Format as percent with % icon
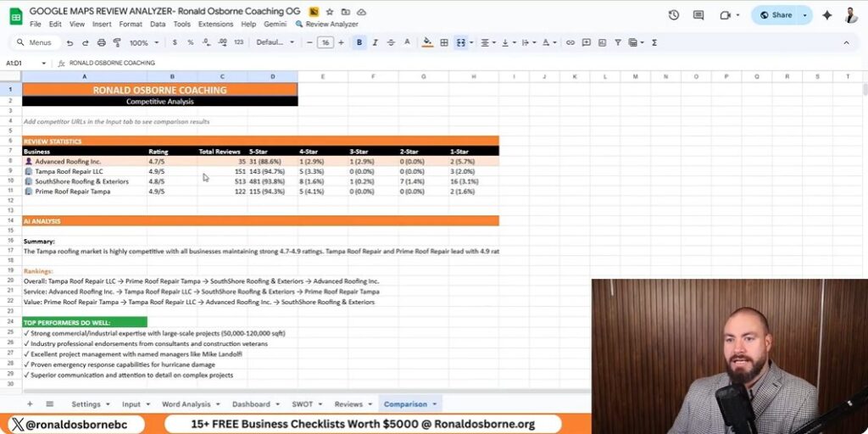The height and width of the screenshot is (434, 868). 191,42
